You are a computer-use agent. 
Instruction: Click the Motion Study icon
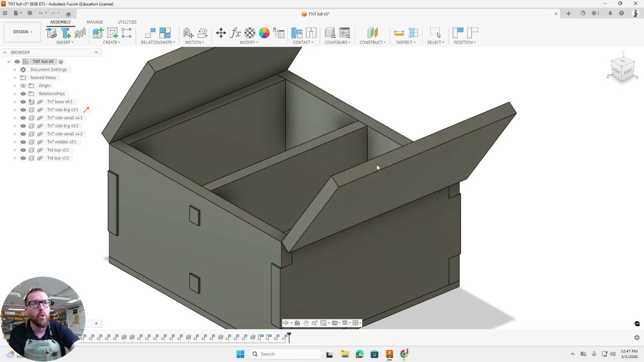203,33
